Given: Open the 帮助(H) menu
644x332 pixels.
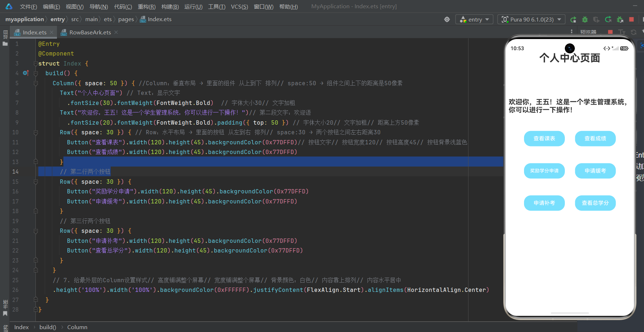Looking at the screenshot, I should pyautogui.click(x=288, y=6).
